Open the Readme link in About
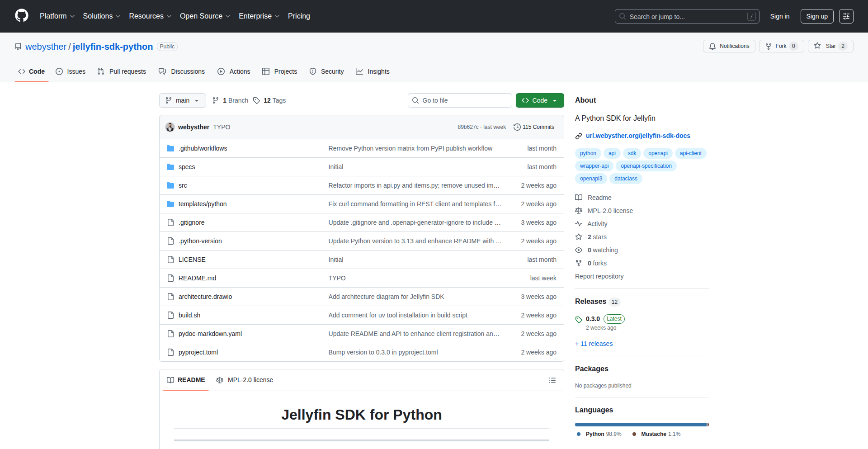 click(593, 198)
